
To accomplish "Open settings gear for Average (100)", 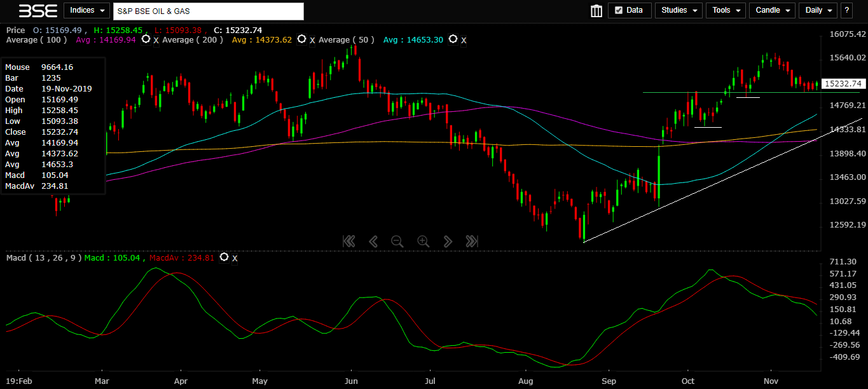I will point(146,39).
